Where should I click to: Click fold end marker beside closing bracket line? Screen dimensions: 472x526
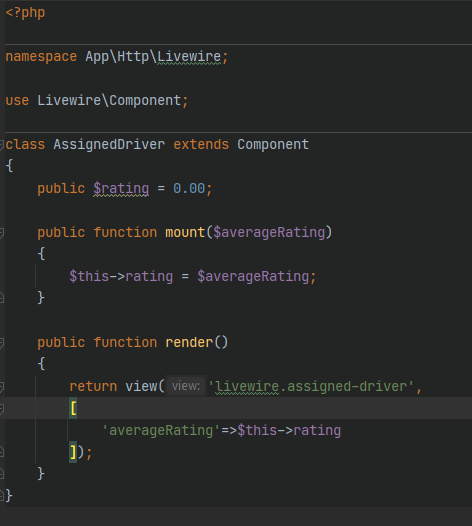[x=1, y=452]
